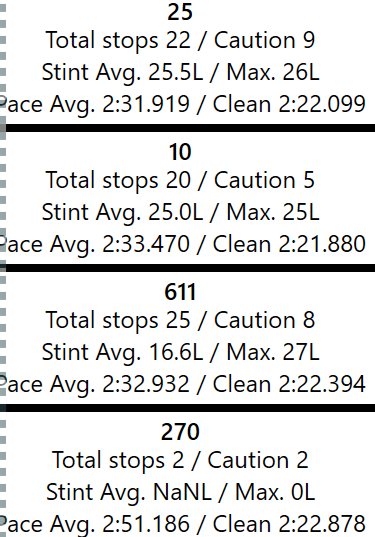This screenshot has height=537, width=375.
Task: Click the dashed left border strip
Action: [x=3, y=268]
